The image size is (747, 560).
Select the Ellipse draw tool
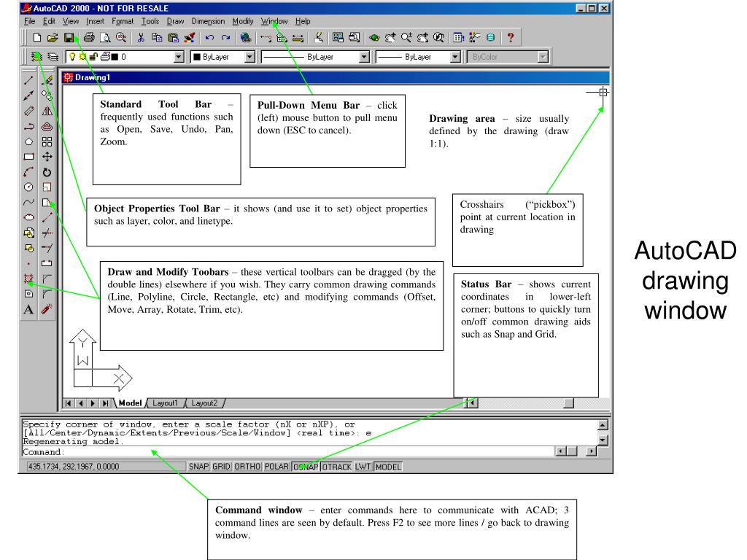29,217
